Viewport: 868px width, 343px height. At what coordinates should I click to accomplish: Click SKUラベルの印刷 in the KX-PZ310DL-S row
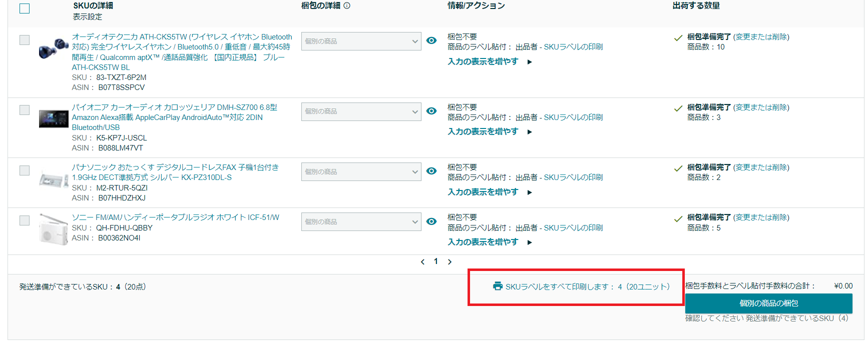[x=574, y=177]
